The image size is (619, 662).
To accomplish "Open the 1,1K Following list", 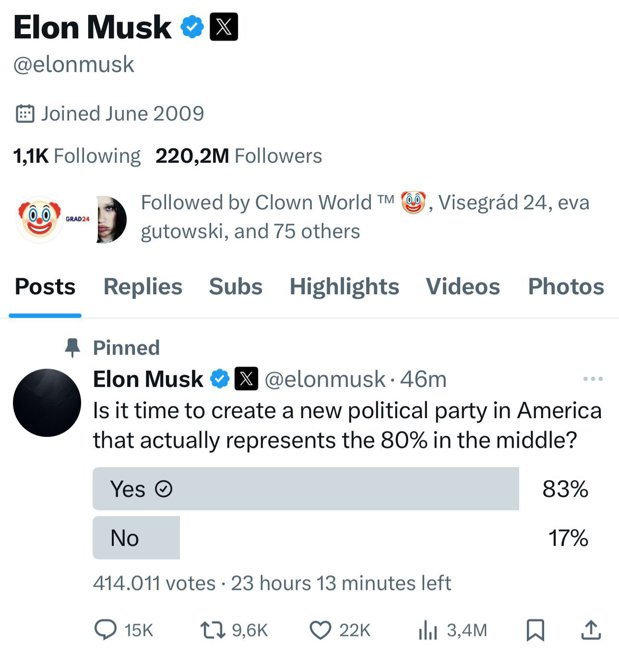I will coord(77,156).
